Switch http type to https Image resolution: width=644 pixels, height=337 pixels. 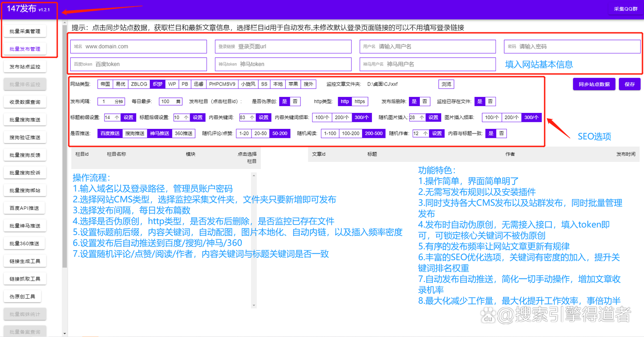360,101
